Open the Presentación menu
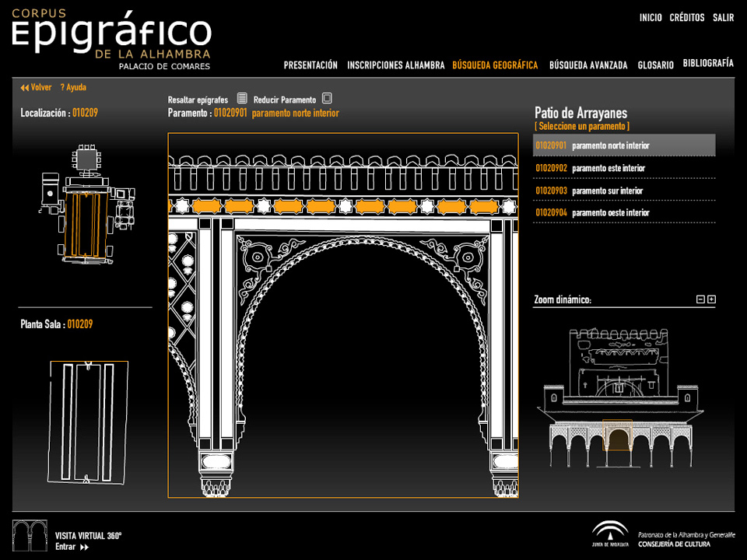Viewport: 747px width, 560px height. (310, 65)
